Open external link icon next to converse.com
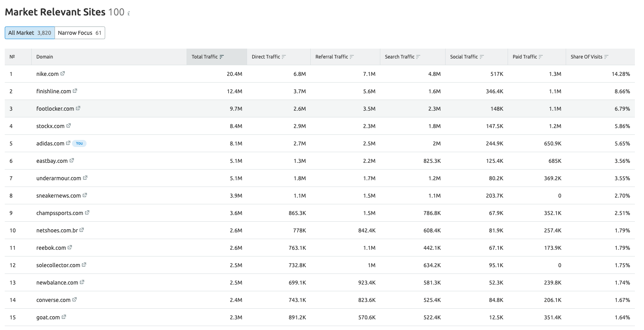 click(74, 300)
